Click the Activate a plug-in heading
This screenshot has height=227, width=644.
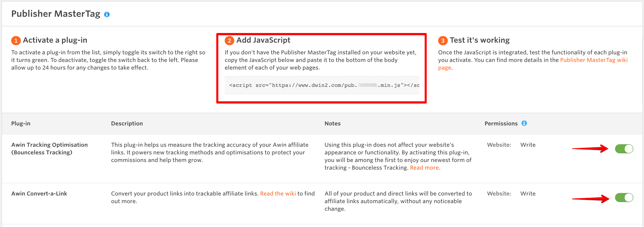coord(55,40)
